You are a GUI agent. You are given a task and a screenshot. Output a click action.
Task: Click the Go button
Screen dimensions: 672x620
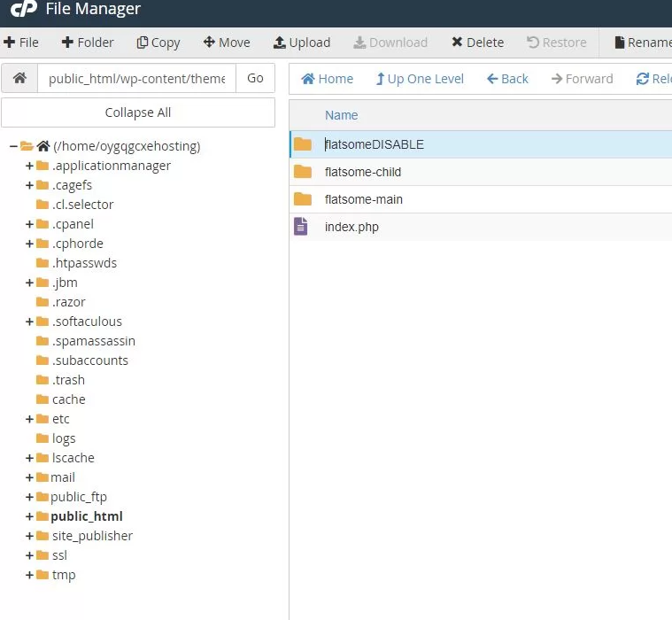coord(255,78)
